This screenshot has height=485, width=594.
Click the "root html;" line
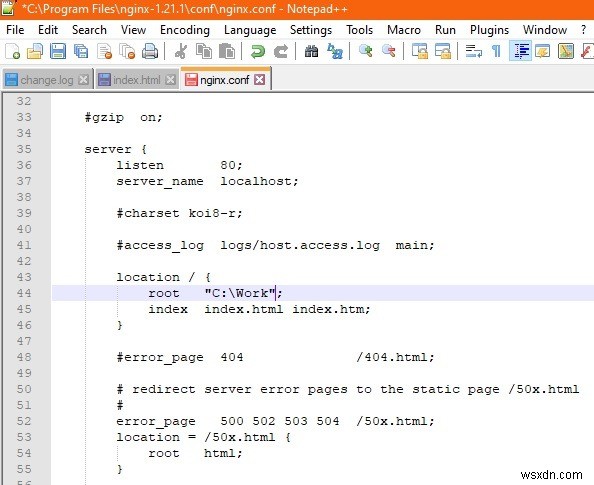[x=195, y=454]
